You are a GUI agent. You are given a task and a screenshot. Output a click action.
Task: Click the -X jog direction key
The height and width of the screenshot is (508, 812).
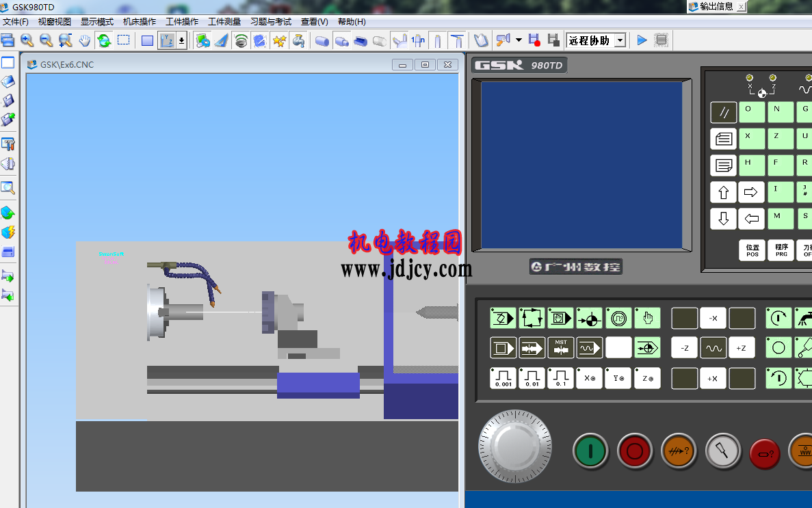pyautogui.click(x=713, y=318)
